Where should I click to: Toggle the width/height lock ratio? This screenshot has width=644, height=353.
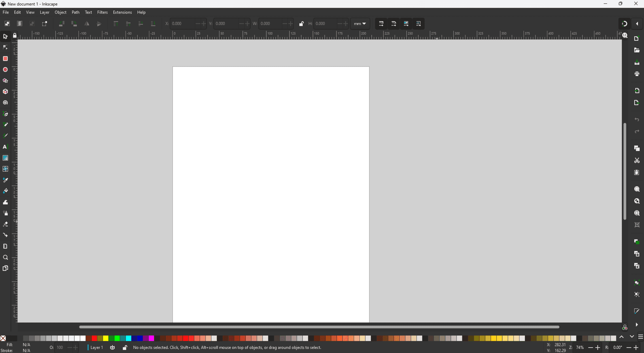[301, 24]
